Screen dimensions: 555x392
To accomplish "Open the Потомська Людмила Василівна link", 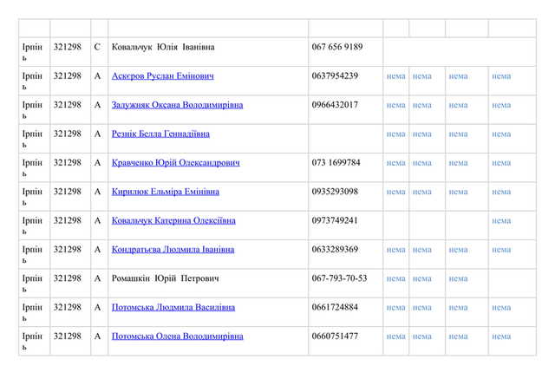I will point(172,307).
